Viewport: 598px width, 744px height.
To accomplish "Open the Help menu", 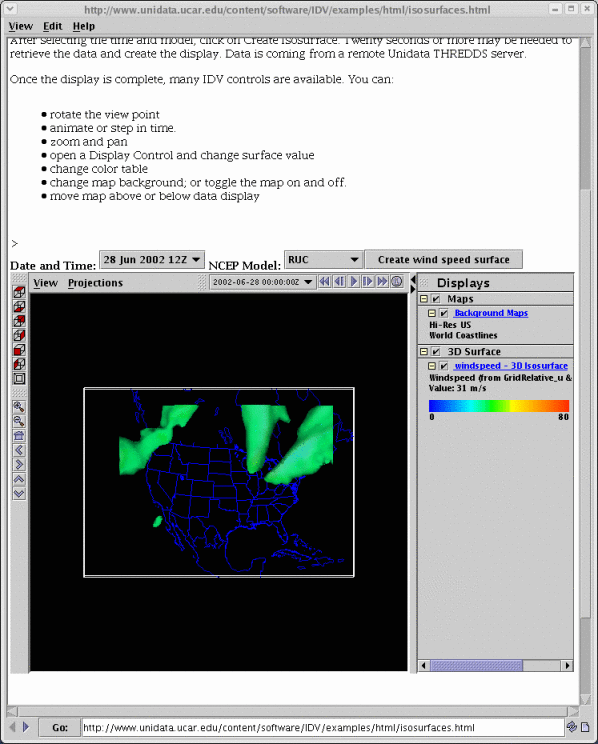I will (84, 26).
